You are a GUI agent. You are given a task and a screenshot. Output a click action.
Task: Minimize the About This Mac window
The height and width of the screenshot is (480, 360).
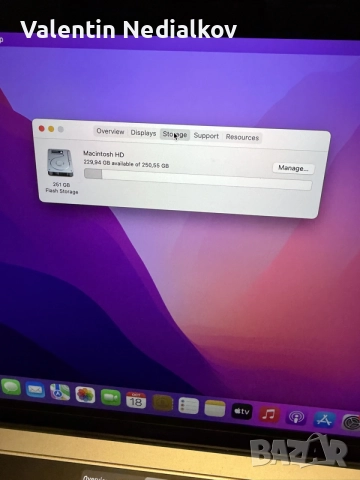pyautogui.click(x=51, y=129)
